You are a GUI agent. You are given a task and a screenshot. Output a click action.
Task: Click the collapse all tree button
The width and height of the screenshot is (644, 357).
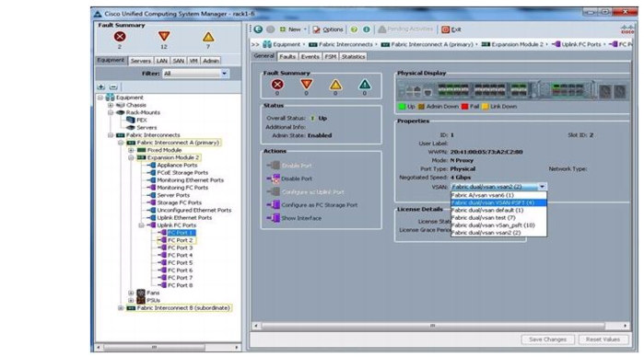pos(113,86)
